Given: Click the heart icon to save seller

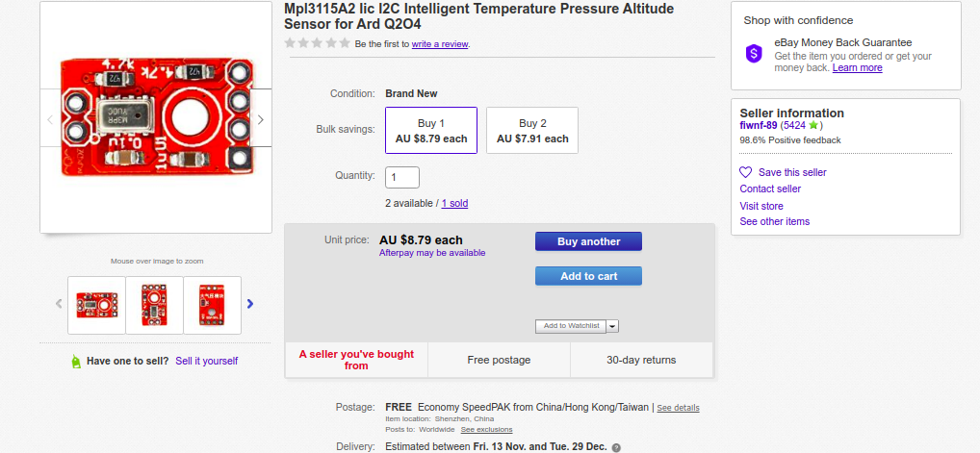Looking at the screenshot, I should [x=745, y=172].
